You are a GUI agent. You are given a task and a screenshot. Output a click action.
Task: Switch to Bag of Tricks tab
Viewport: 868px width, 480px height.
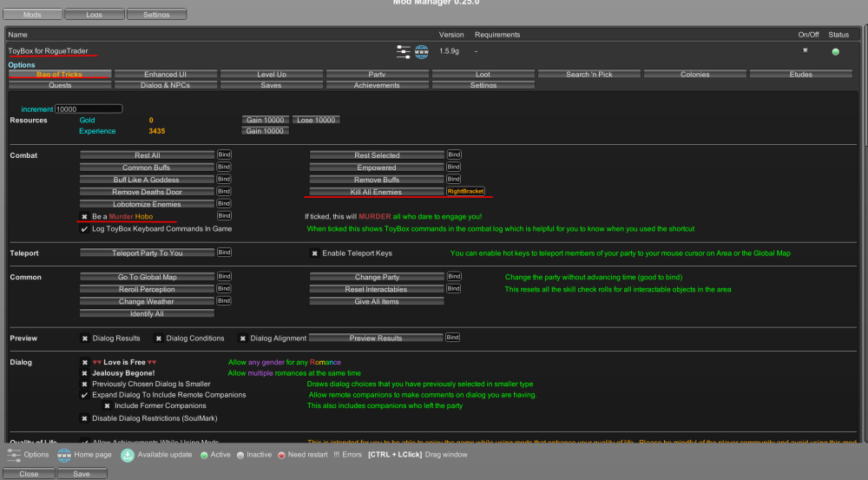pos(60,74)
